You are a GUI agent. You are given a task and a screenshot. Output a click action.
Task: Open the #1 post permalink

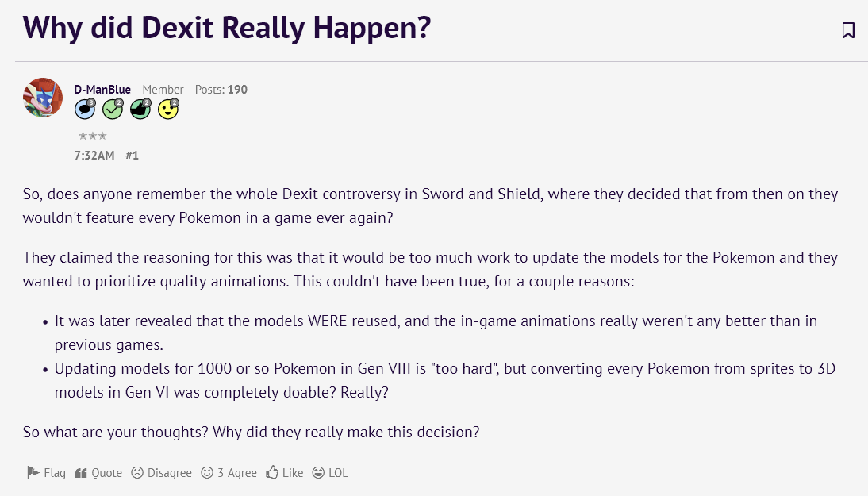pos(132,156)
